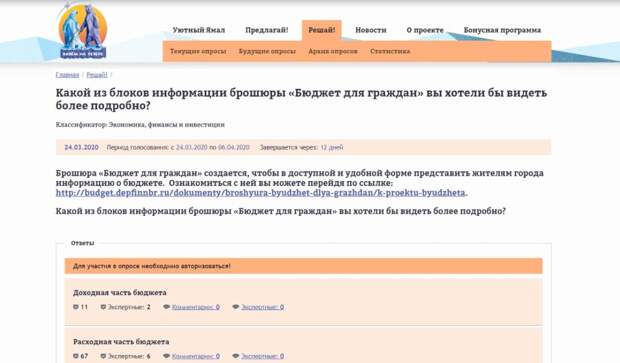Click comments eye icon under Доходная часть бюджета
620x363 pixels.
pos(166,307)
